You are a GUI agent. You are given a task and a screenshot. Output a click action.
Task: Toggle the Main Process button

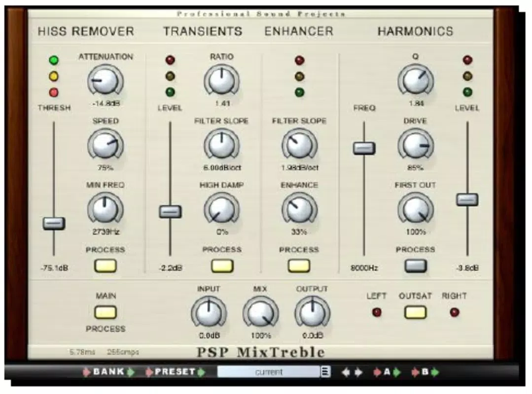pos(105,312)
